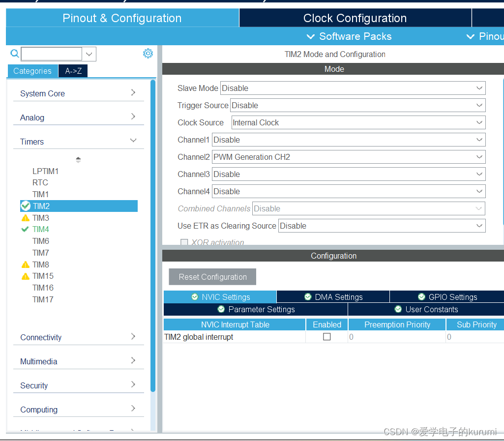This screenshot has height=441, width=504.
Task: Open the Clock Source dropdown
Action: pyautogui.click(x=357, y=122)
